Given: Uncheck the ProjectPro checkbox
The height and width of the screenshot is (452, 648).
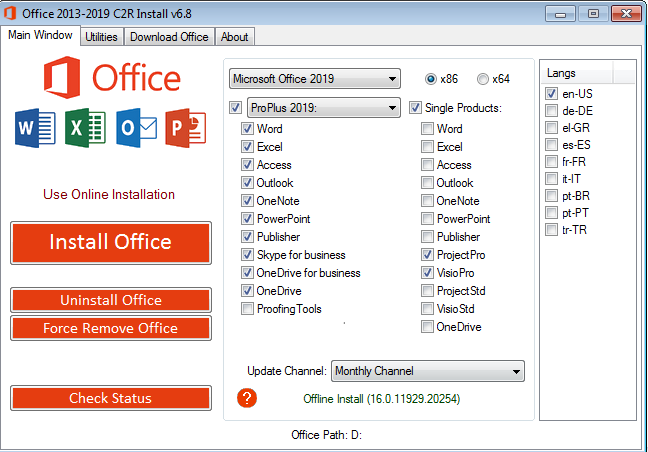Looking at the screenshot, I should [x=427, y=255].
